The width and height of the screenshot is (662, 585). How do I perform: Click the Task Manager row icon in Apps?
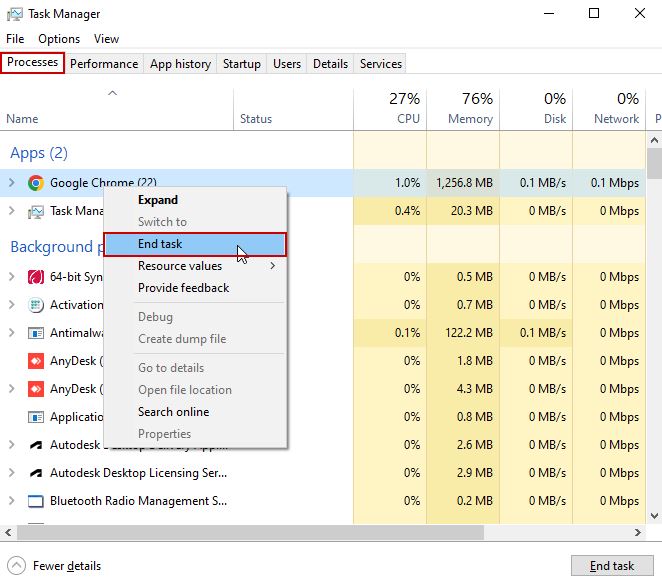(36, 211)
